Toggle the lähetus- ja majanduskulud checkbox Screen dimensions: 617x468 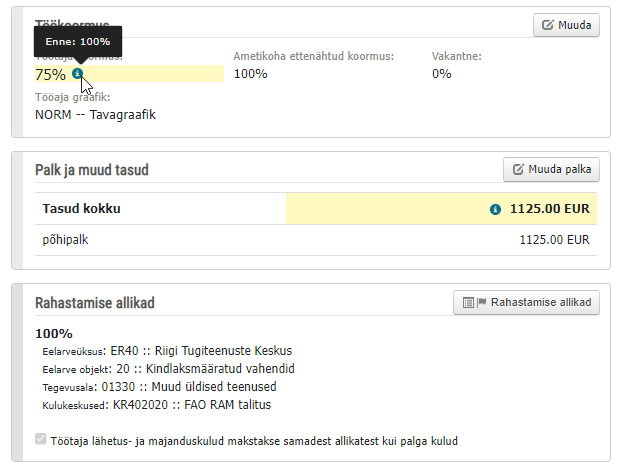click(40, 439)
